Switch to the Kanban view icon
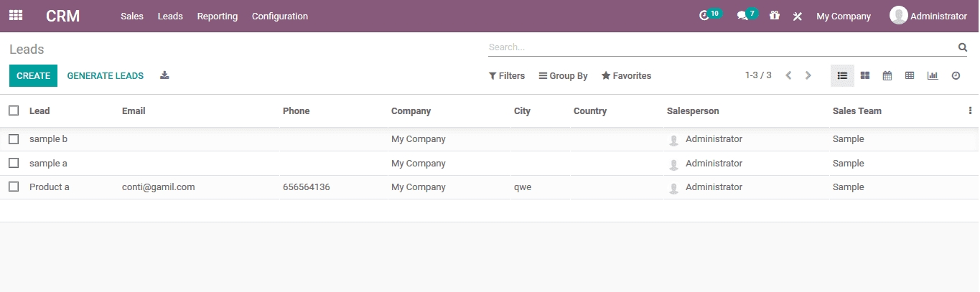Screen dimensions: 980x292 865,75
